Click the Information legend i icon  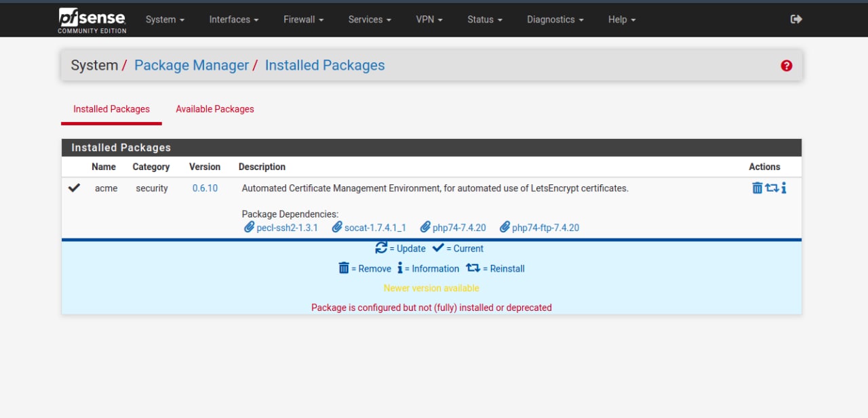point(400,268)
